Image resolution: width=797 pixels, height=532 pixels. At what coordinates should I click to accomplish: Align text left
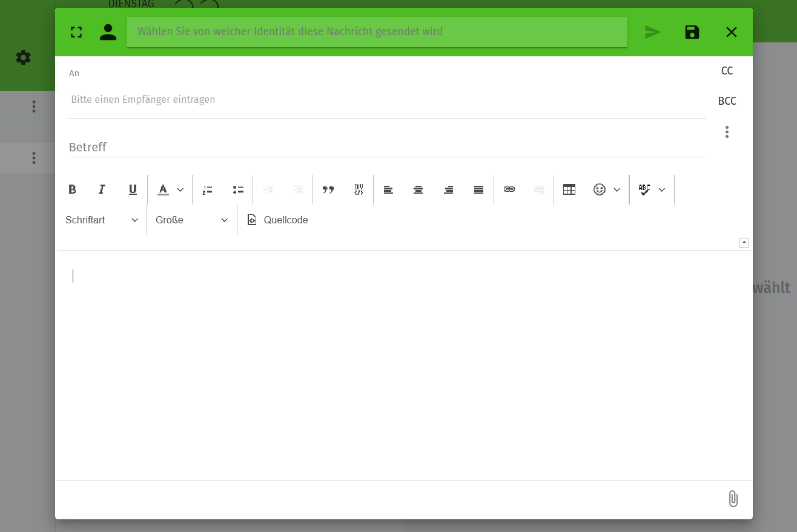pos(388,189)
